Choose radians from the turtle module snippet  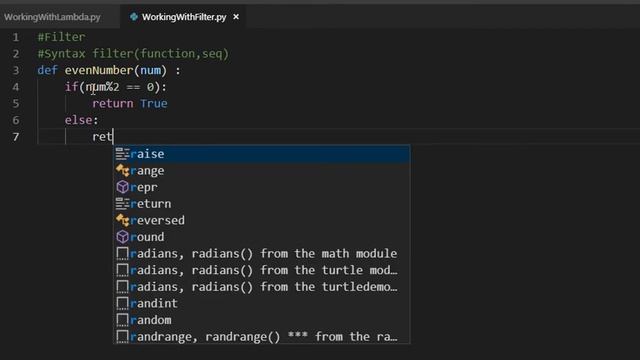coord(262,270)
